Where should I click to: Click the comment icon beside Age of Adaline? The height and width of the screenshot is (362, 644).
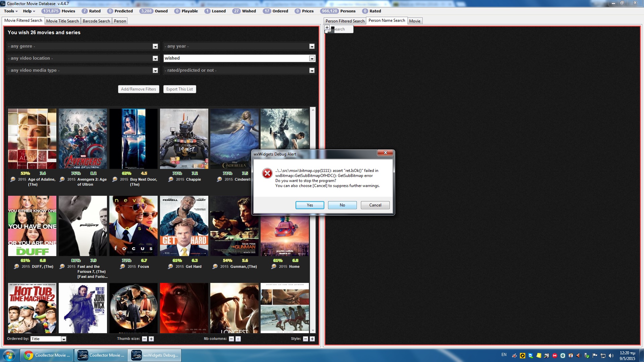(x=13, y=179)
